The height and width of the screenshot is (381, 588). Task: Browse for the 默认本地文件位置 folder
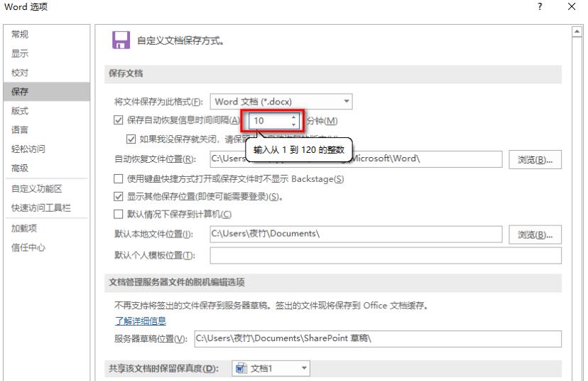pos(535,235)
